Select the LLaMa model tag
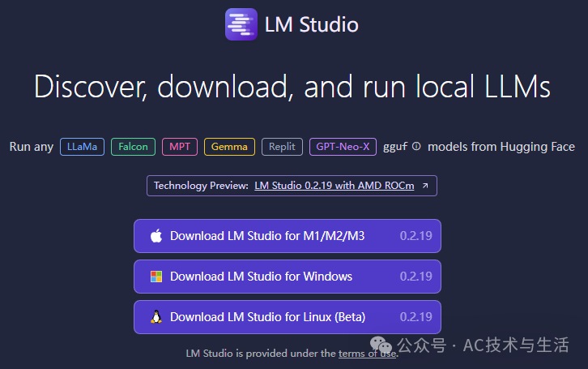Screen dimensions: 588x369 tap(82, 147)
